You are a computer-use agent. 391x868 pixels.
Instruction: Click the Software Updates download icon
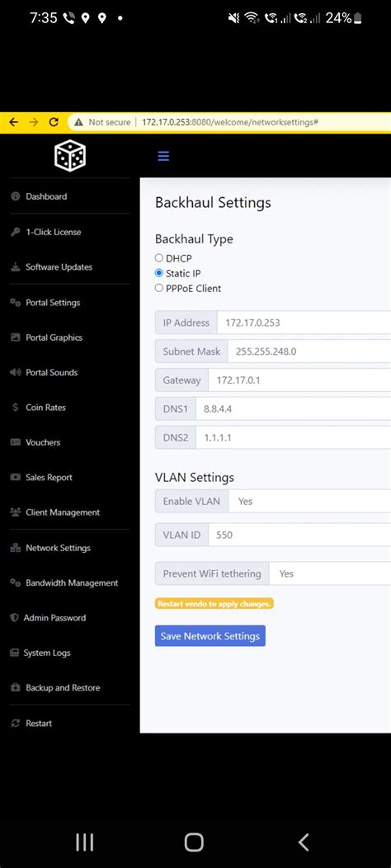tap(16, 267)
